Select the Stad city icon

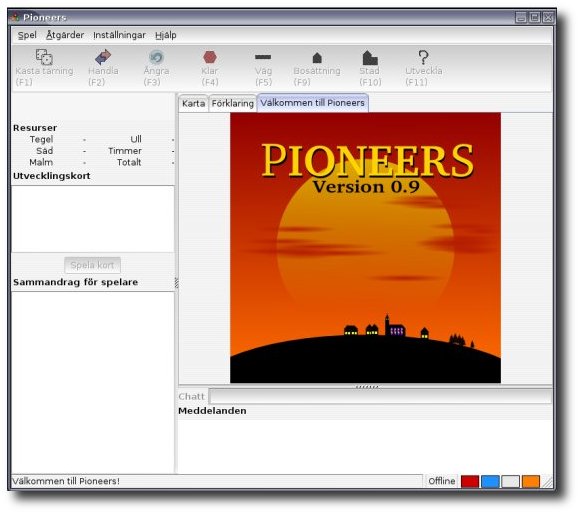pyautogui.click(x=370, y=58)
